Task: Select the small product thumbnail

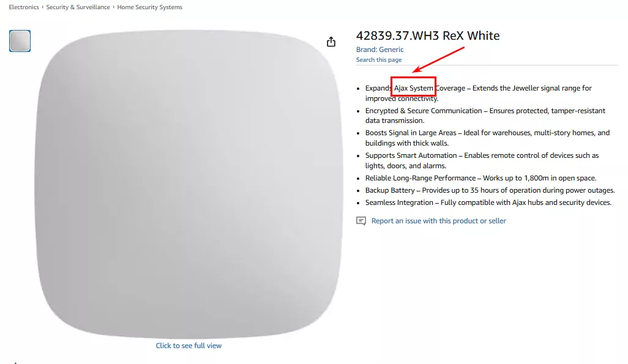Action: click(x=20, y=41)
